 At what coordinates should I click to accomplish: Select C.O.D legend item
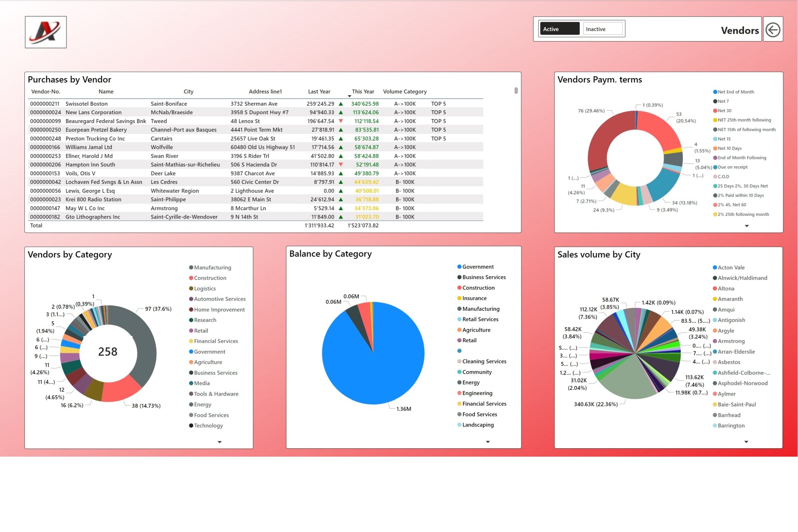coord(721,176)
